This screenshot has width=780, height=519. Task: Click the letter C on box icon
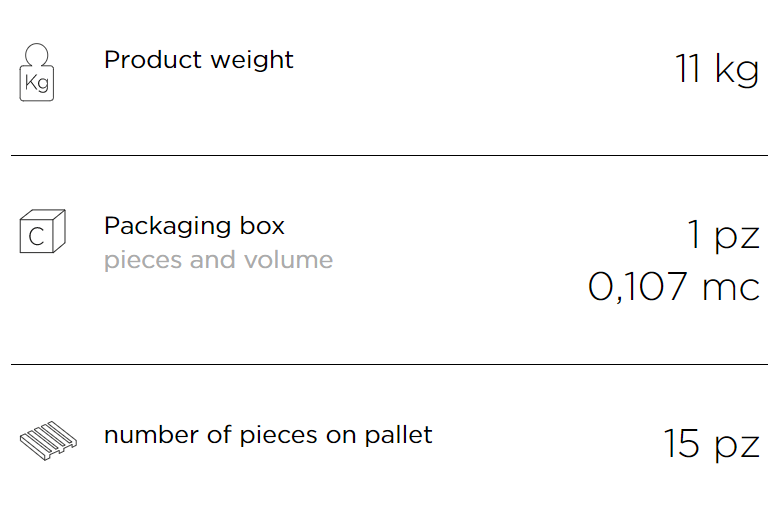click(x=36, y=237)
